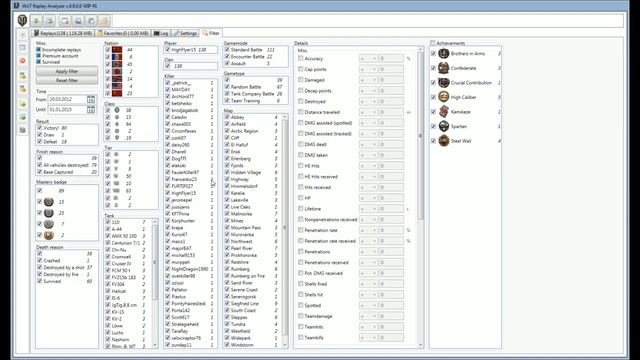This screenshot has height=360, width=640.
Task: Open the From date calendar picker
Action: [91, 99]
